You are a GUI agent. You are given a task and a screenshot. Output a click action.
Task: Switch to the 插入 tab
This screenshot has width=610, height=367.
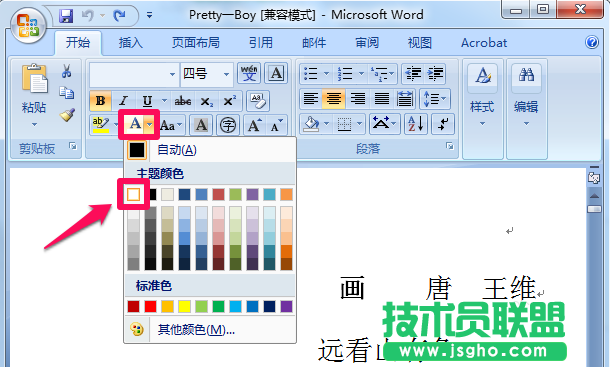[x=131, y=42]
